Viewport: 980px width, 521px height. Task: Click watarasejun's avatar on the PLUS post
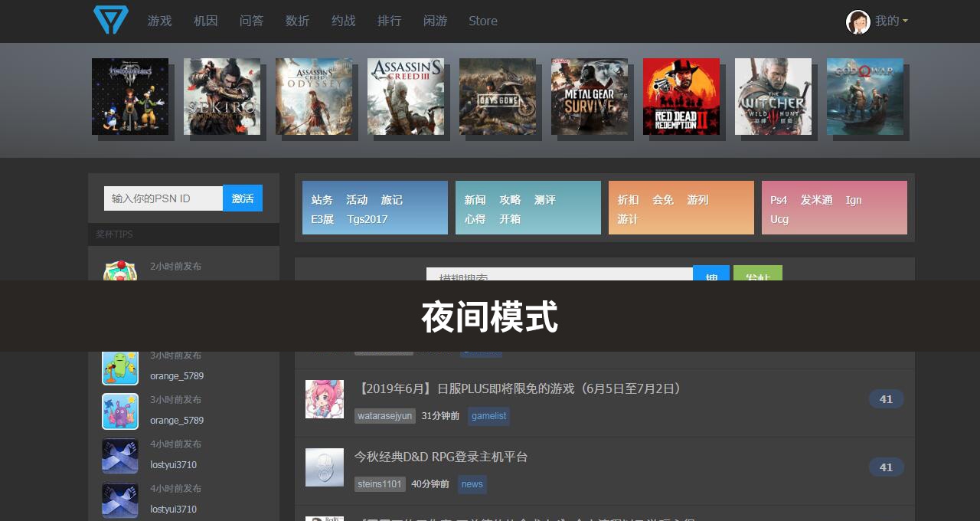[x=325, y=399]
